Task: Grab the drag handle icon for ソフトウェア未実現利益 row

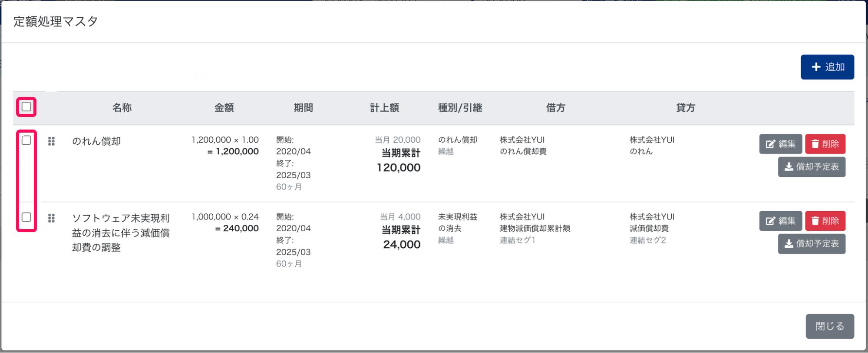Action: pos(51,218)
